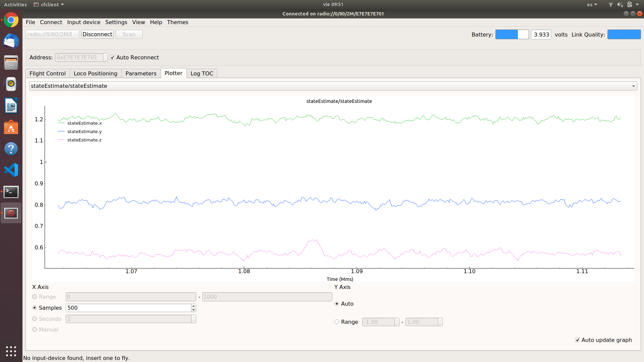Open the Terminal dock icon
This screenshot has height=362, width=644.
[11, 192]
